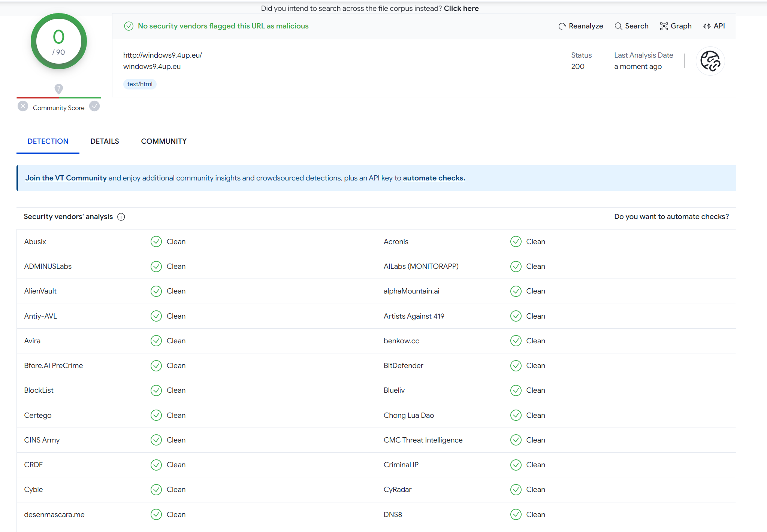This screenshot has height=532, width=767.
Task: Vote positive with check community button
Action: (94, 106)
